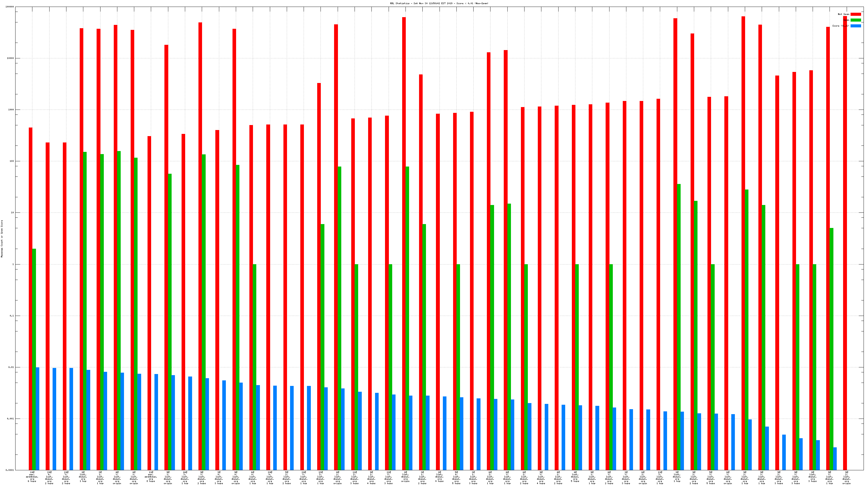Click the 2@list.dnswl.org 1 hop label
Image resolution: width=868 pixels, height=488 pixels.
pyautogui.click(x=83, y=477)
